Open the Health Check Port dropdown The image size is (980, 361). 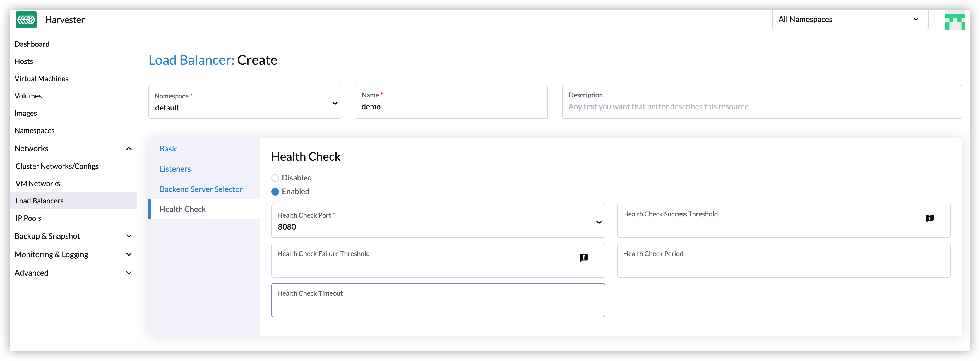(438, 222)
